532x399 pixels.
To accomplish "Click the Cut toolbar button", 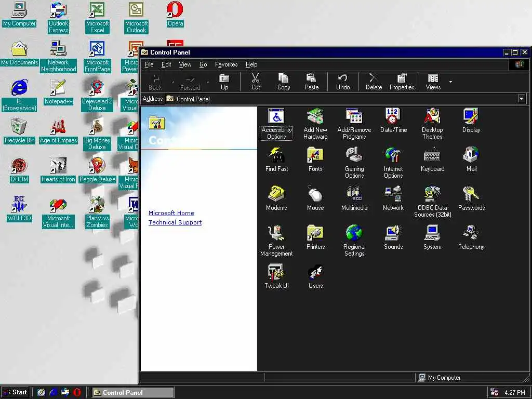I will point(256,82).
